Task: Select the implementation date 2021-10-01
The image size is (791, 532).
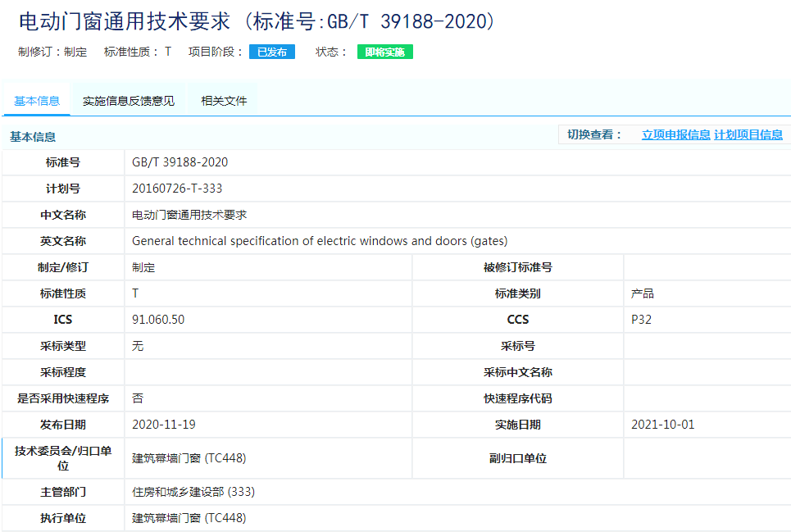Action: 661,425
